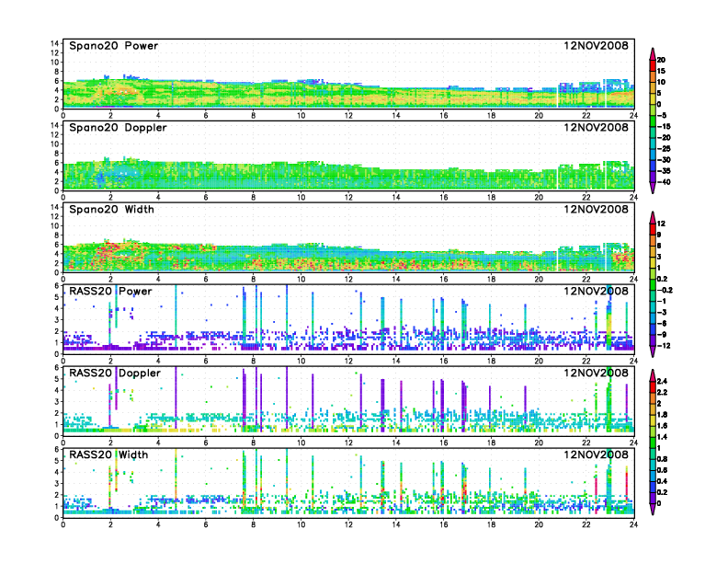Click the "0.4" label on the bottom colorbar
Image resolution: width=728 pixels, height=563 pixels.
[x=662, y=481]
